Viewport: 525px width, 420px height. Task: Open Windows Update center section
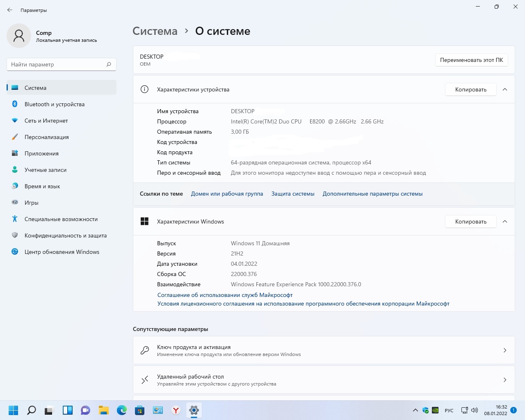(x=62, y=252)
